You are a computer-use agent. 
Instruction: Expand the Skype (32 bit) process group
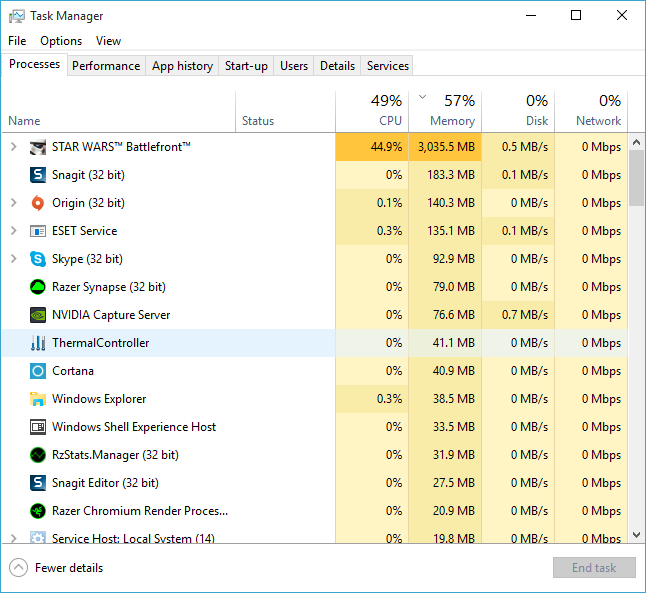click(x=14, y=259)
